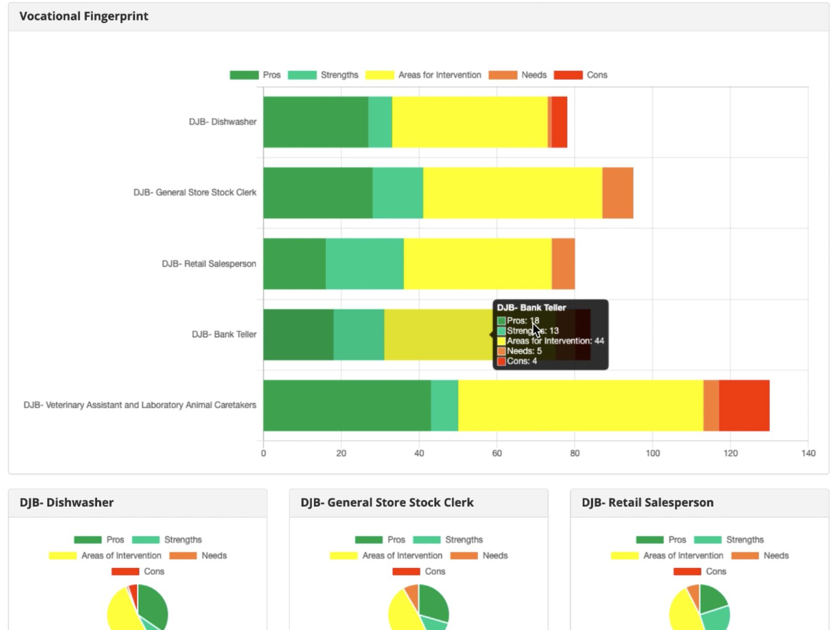Dismiss the DJB- Bank Teller tooltip popup
Screen dimensions: 840x630
tap(550, 335)
